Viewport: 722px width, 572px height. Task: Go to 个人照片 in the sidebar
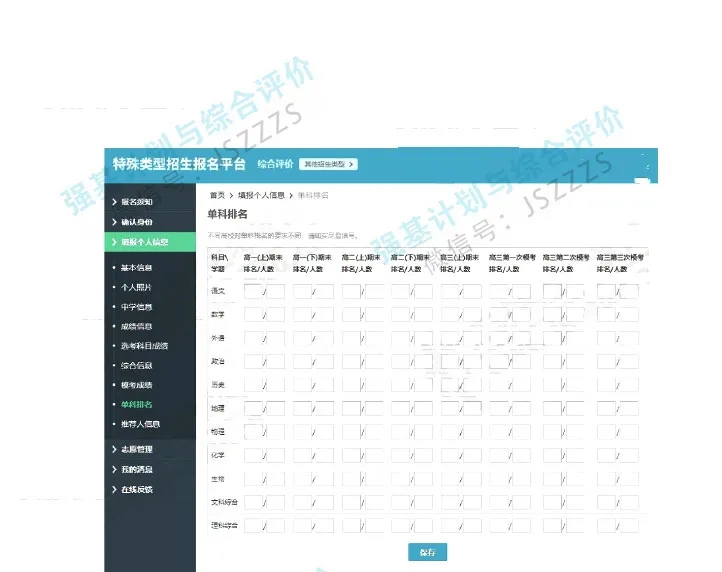[137, 287]
